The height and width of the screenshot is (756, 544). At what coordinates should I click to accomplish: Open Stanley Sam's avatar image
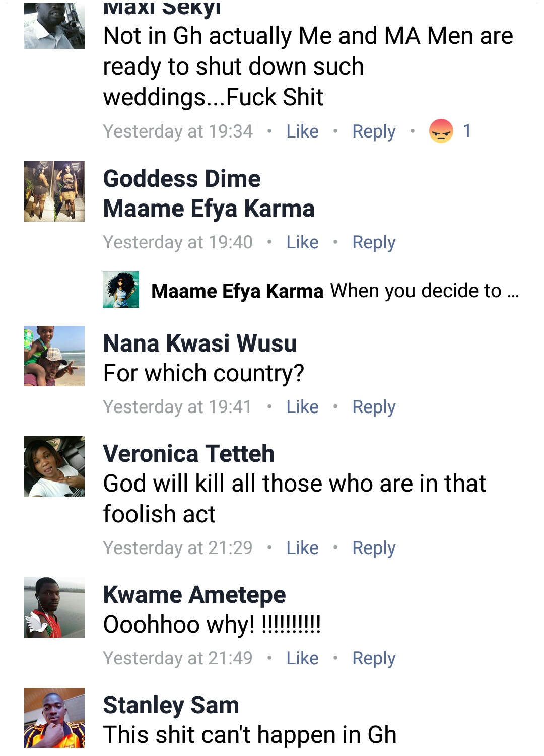(x=54, y=718)
